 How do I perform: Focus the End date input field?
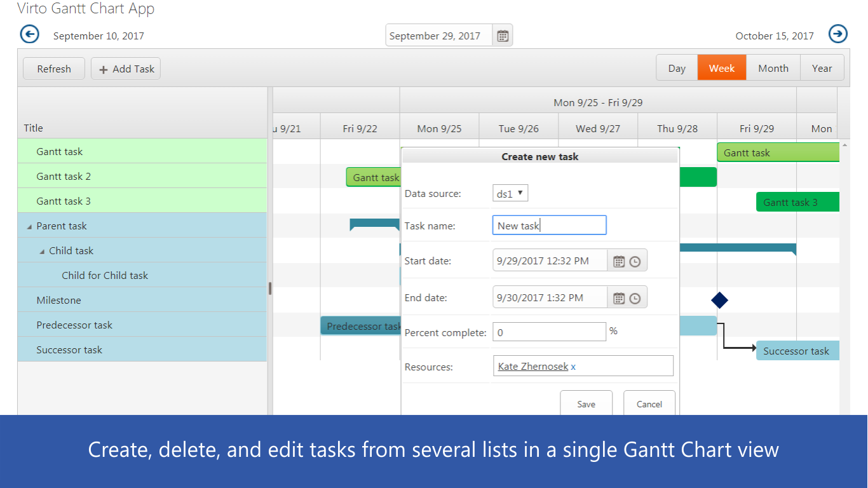coord(550,297)
